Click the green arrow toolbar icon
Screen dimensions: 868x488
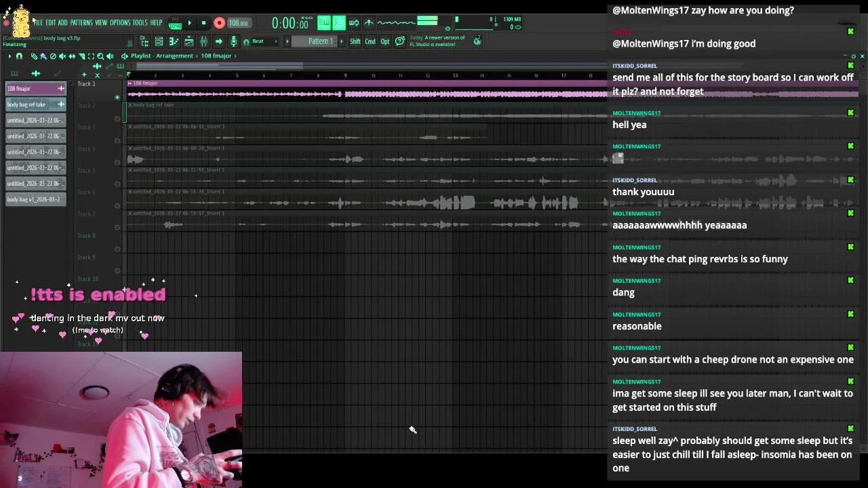(x=218, y=41)
